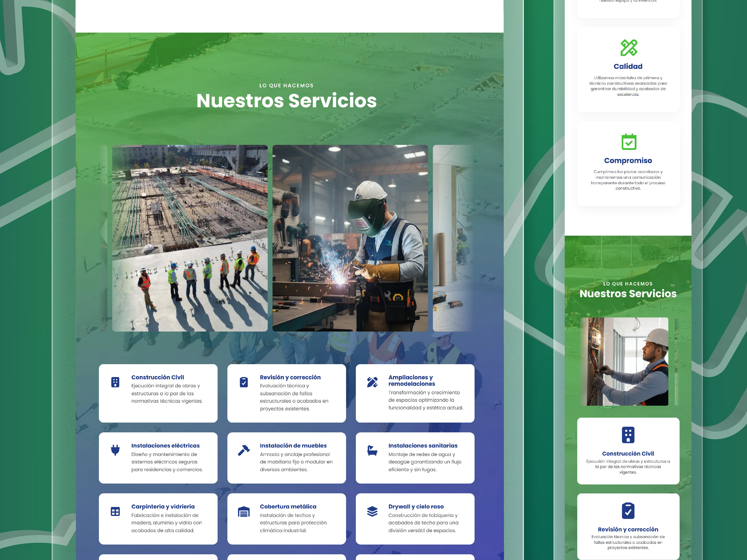Open the welder photo in the services carousel

pos(350,238)
